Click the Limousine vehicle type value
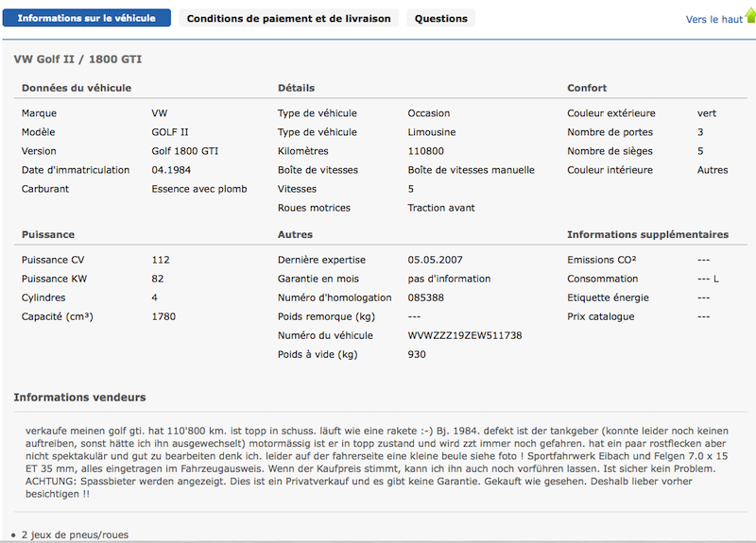 coord(432,132)
